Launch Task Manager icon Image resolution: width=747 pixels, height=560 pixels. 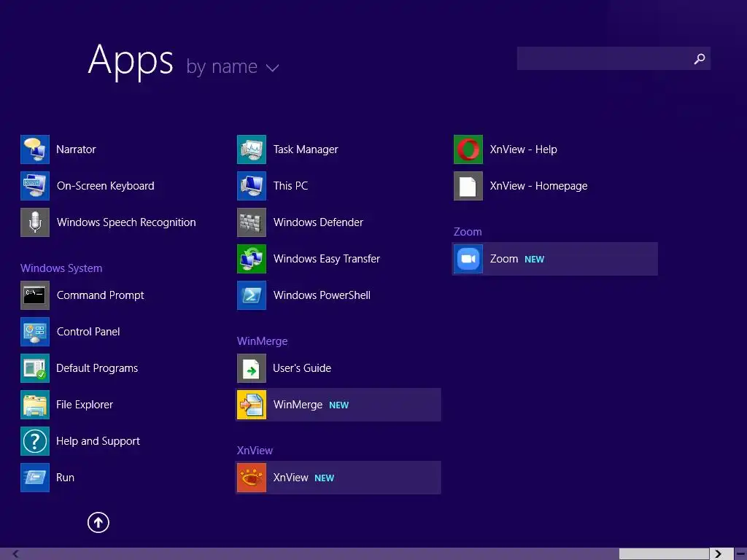[252, 149]
